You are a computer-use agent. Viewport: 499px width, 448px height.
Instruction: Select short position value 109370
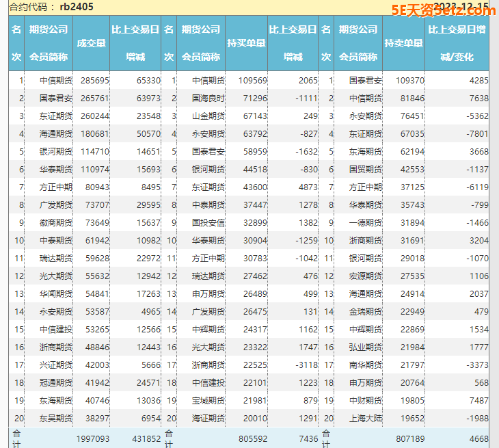click(410, 81)
